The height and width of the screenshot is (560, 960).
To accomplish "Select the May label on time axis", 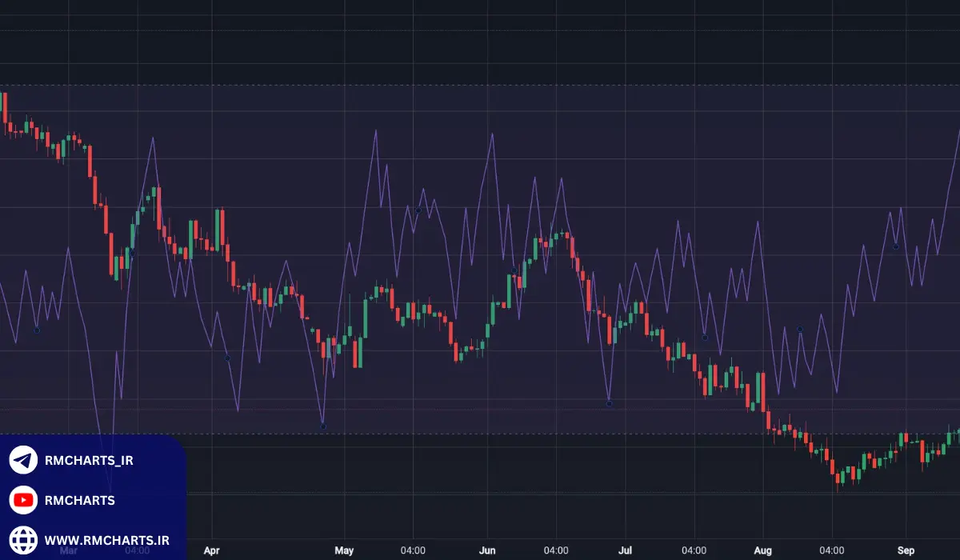I will (344, 550).
